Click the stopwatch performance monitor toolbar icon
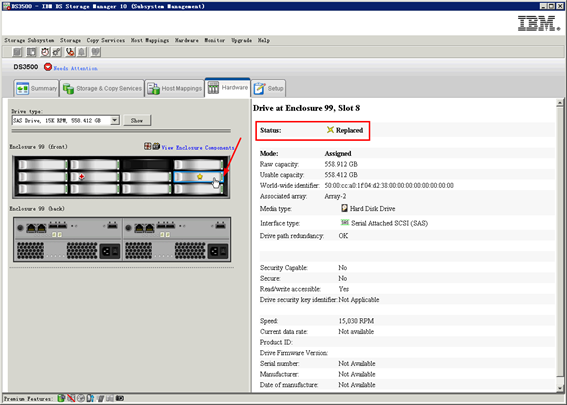 (x=45, y=52)
